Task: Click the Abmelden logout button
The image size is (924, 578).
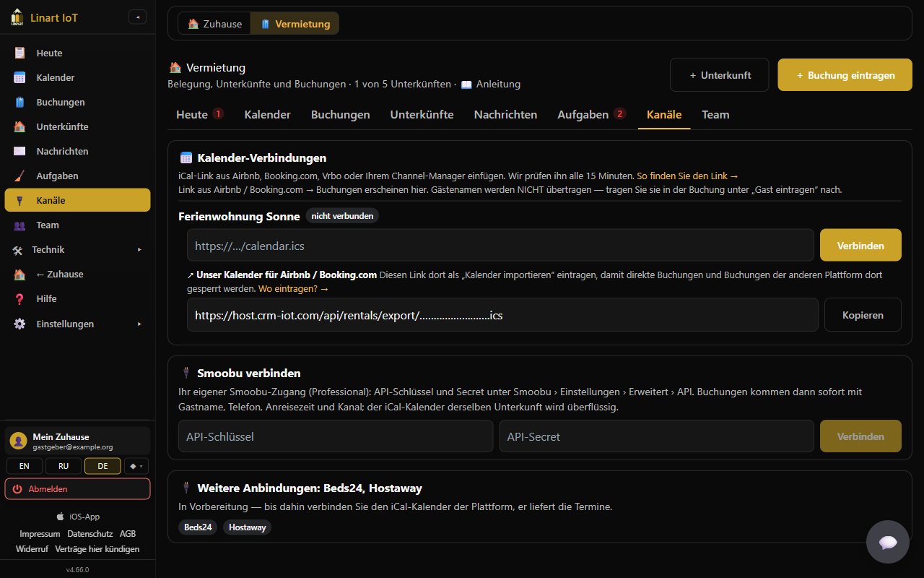Action: [x=78, y=489]
